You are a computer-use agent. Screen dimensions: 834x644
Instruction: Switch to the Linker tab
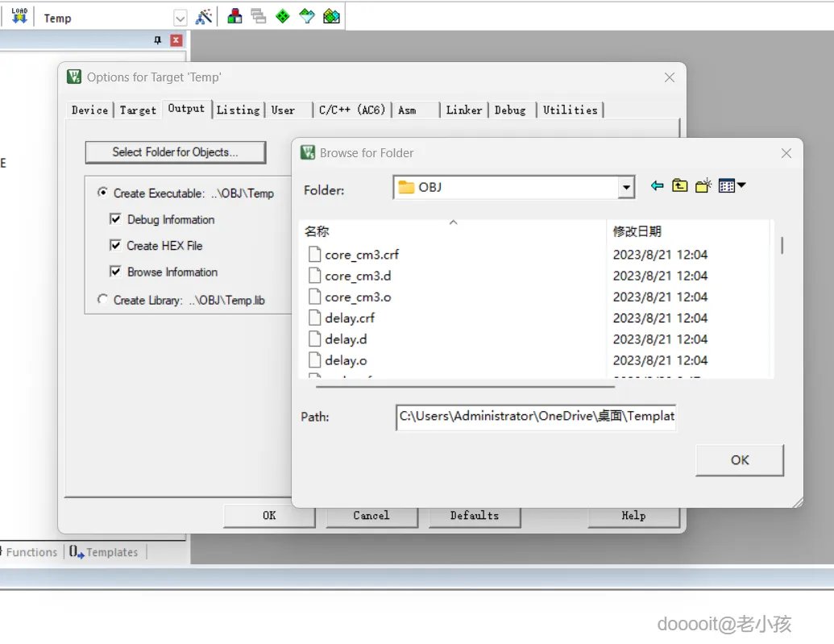(x=464, y=110)
